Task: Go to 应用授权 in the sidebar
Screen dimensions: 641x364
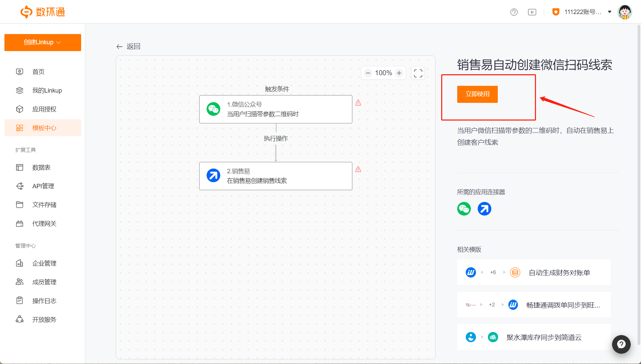Action: [44, 109]
